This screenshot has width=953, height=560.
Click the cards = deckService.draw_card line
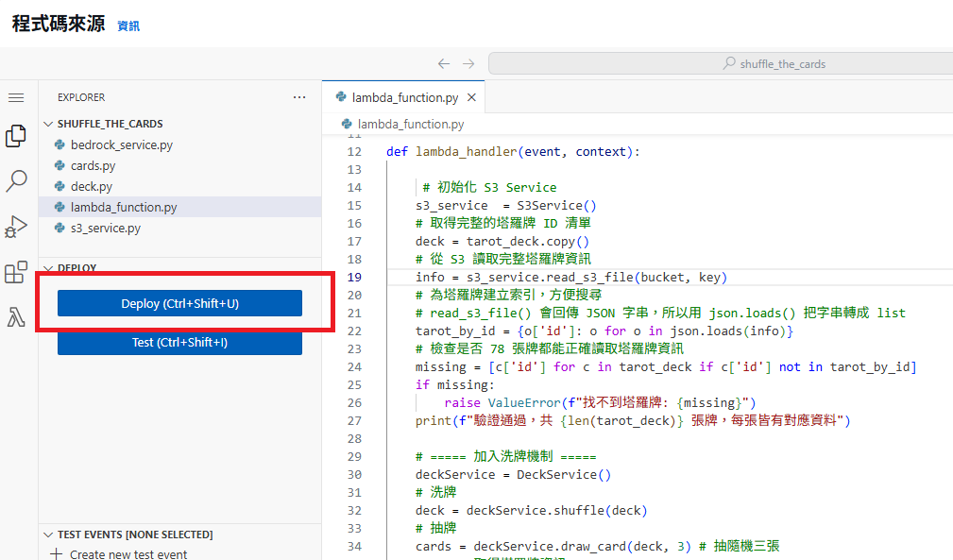coord(597,546)
